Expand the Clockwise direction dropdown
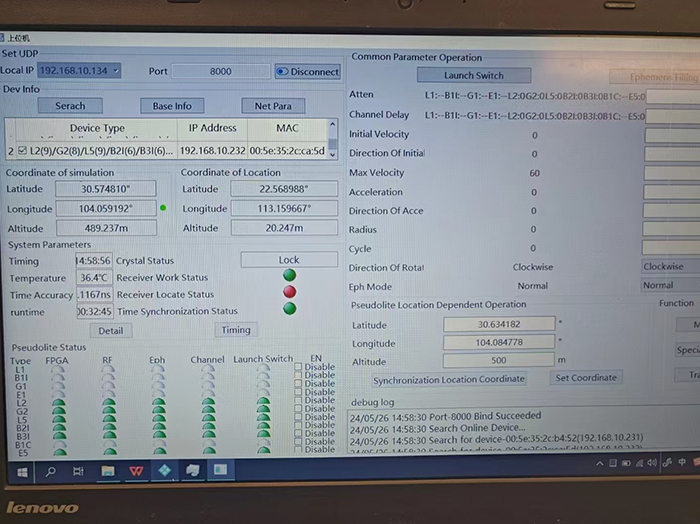 tap(668, 267)
